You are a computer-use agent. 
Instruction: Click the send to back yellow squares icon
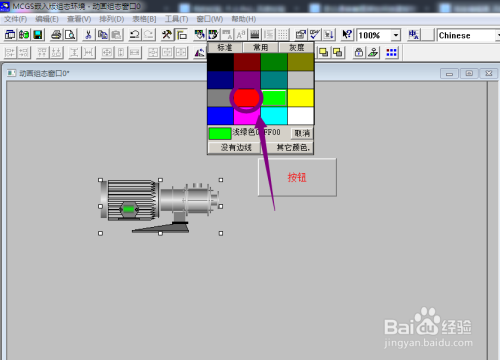(x=338, y=52)
